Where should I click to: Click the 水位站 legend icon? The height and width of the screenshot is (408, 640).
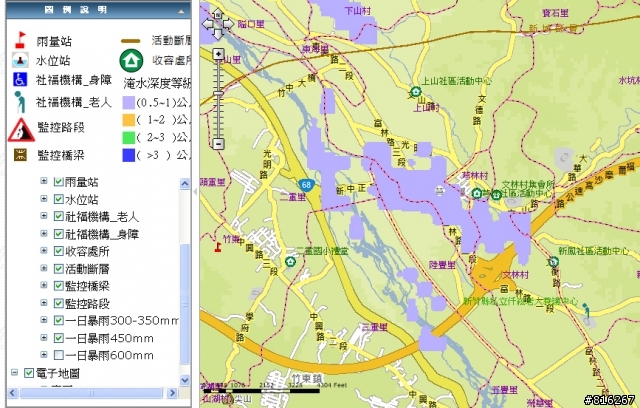[x=20, y=60]
